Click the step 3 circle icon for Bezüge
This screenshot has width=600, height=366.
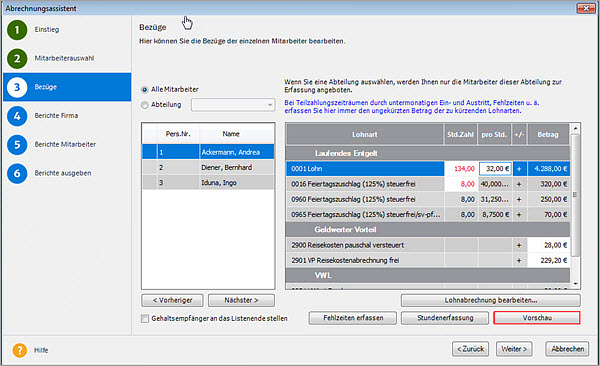pos(17,87)
